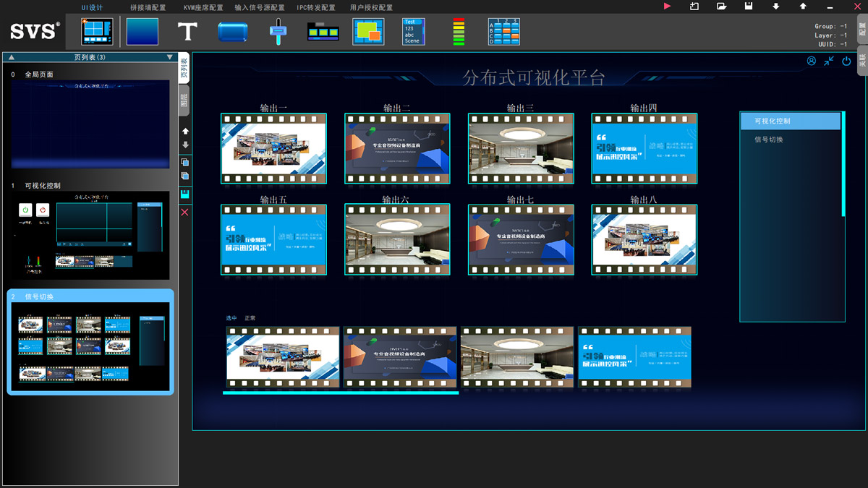The width and height of the screenshot is (868, 488).
Task: Expand page list with down triangle
Action: (x=170, y=57)
